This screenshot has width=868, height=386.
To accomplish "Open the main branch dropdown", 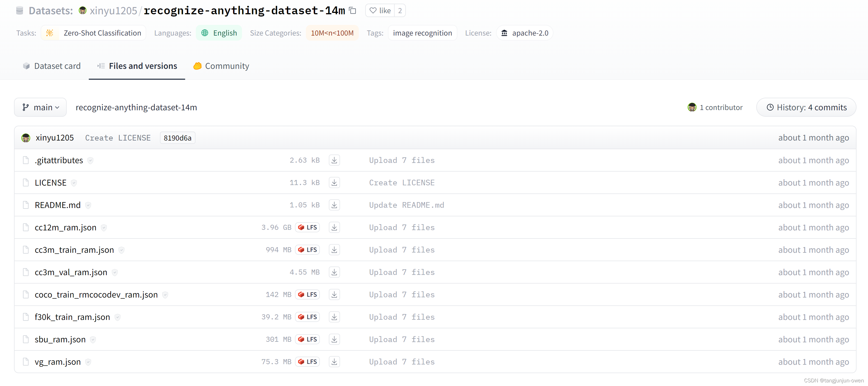I will [x=40, y=107].
